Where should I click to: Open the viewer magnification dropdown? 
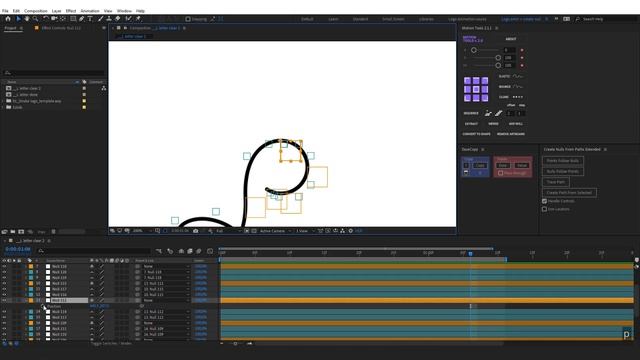(142, 231)
